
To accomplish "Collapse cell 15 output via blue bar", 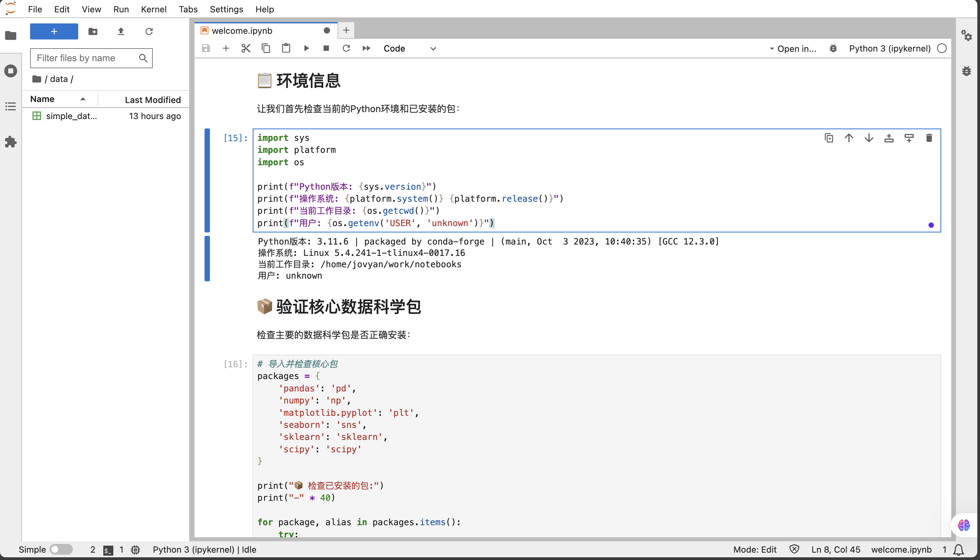I will pos(207,259).
